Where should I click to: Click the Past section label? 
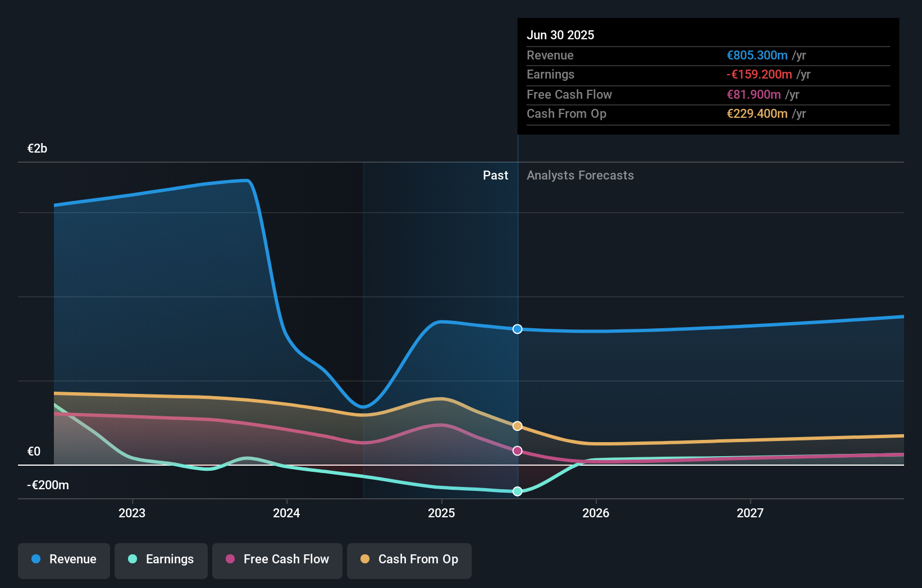tap(495, 176)
